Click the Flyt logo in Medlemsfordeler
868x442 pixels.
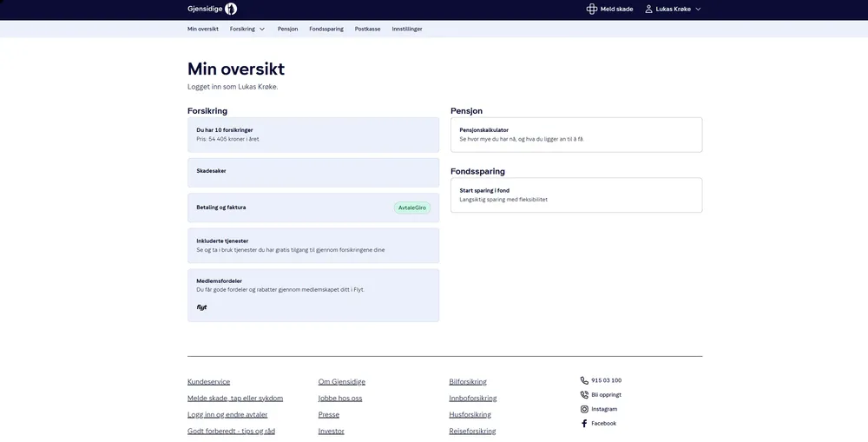pyautogui.click(x=201, y=307)
